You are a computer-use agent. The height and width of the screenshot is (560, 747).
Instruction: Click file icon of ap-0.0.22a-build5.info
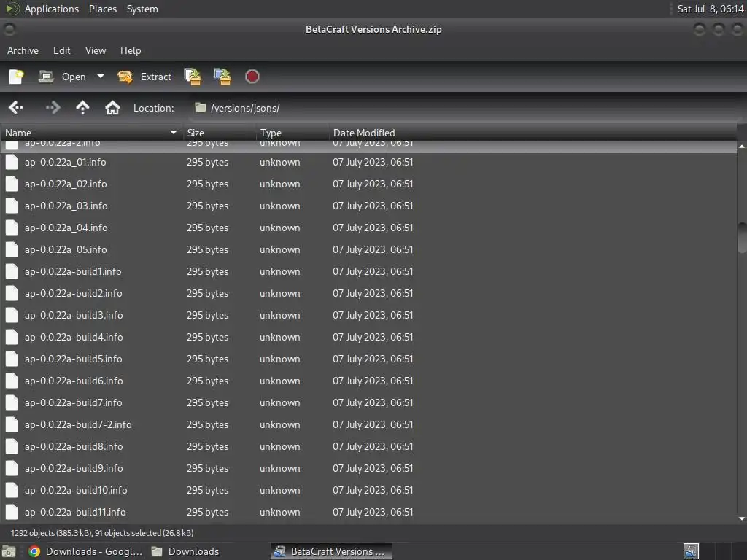(x=12, y=359)
